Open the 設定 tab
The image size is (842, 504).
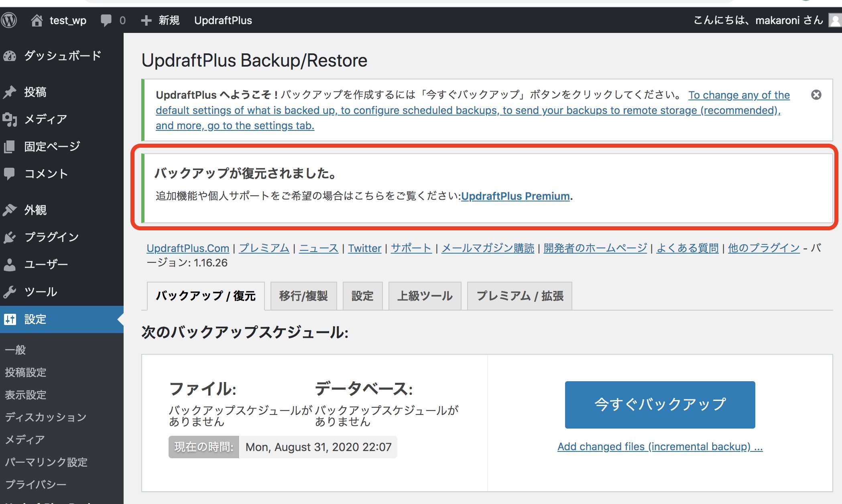[x=362, y=296]
